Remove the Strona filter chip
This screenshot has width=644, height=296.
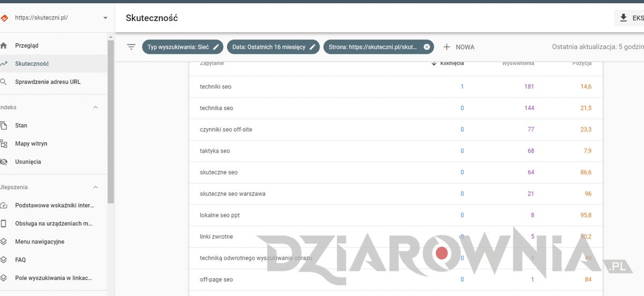427,47
